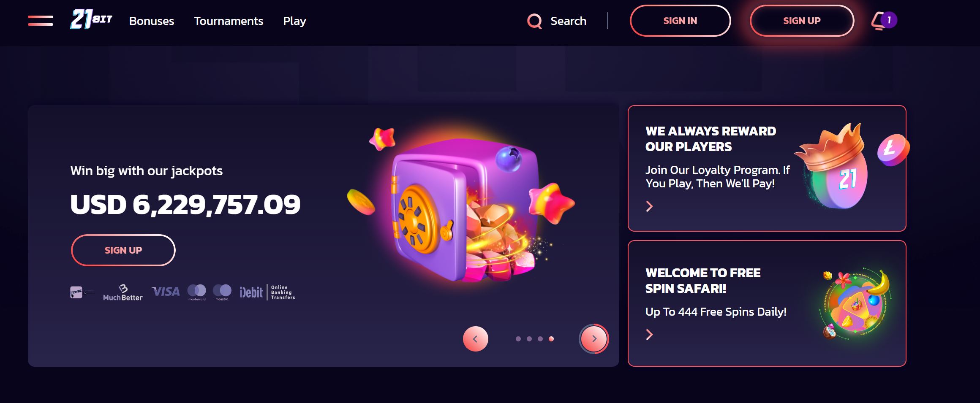Open the Bonuses menu item
The image size is (980, 403).
pos(152,21)
